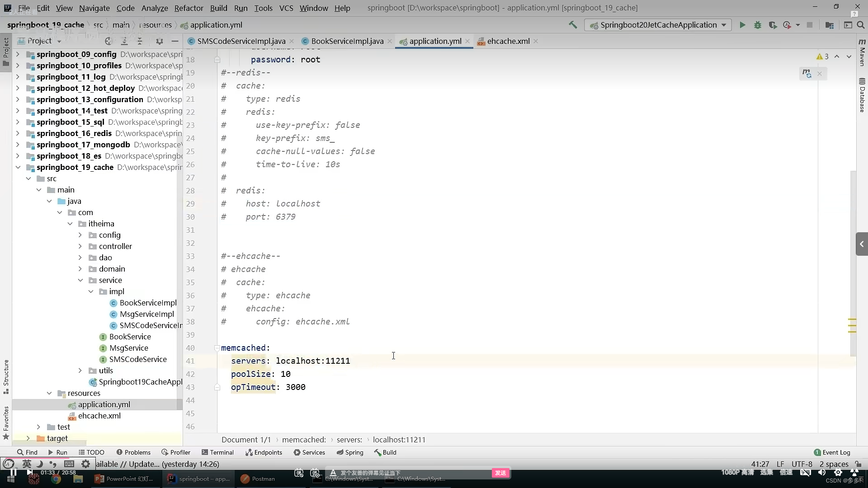Click the Debug bug icon

[x=758, y=25]
